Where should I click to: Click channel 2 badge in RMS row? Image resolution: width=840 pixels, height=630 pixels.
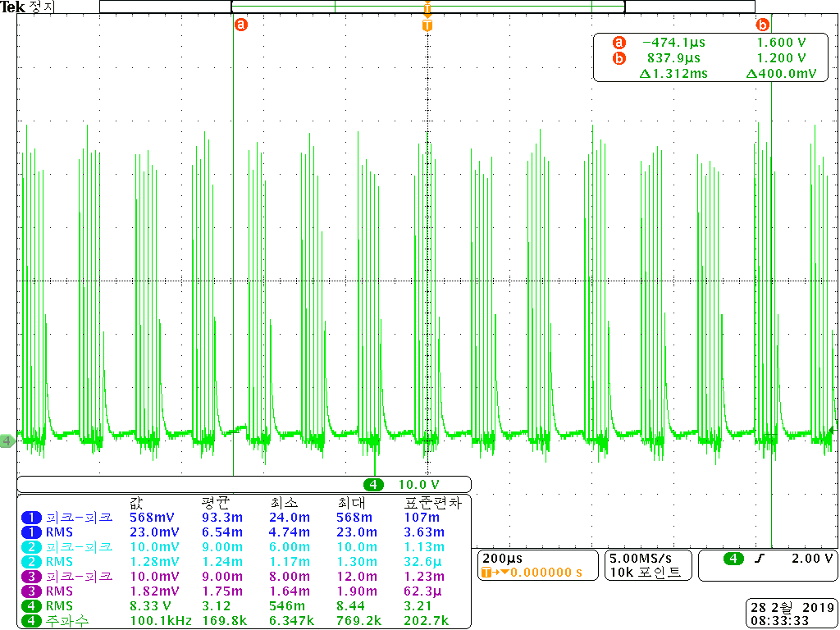coord(31,562)
